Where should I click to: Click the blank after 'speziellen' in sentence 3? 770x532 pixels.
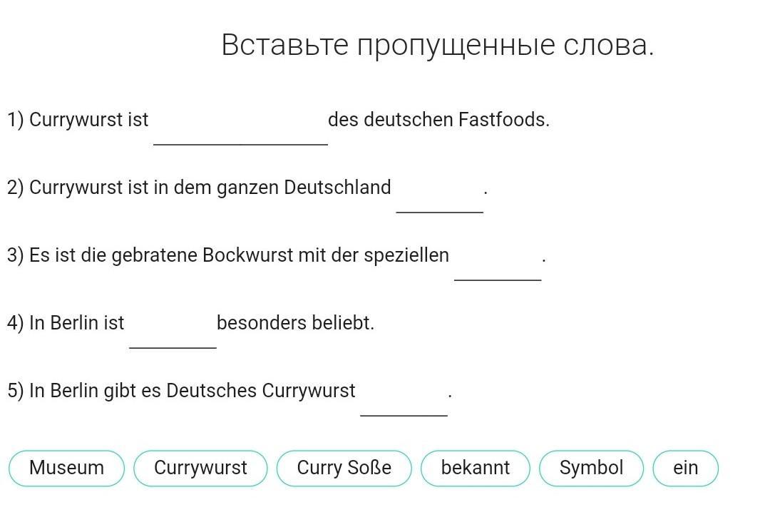click(x=498, y=265)
